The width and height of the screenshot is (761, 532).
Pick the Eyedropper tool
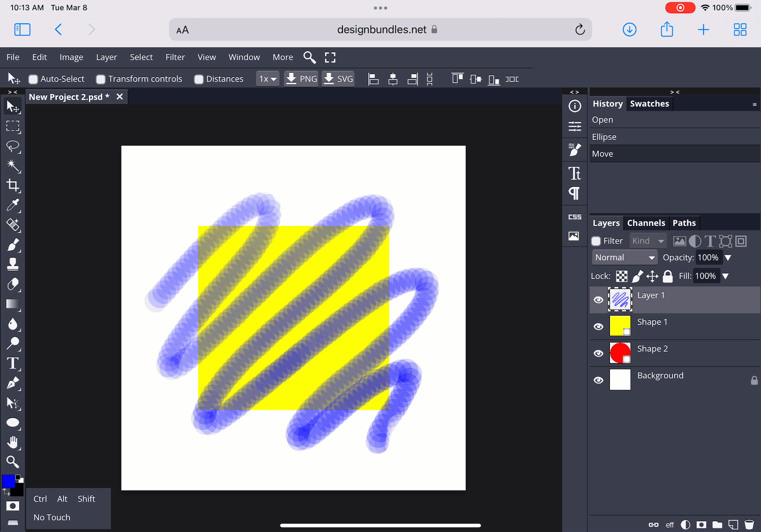pos(13,205)
